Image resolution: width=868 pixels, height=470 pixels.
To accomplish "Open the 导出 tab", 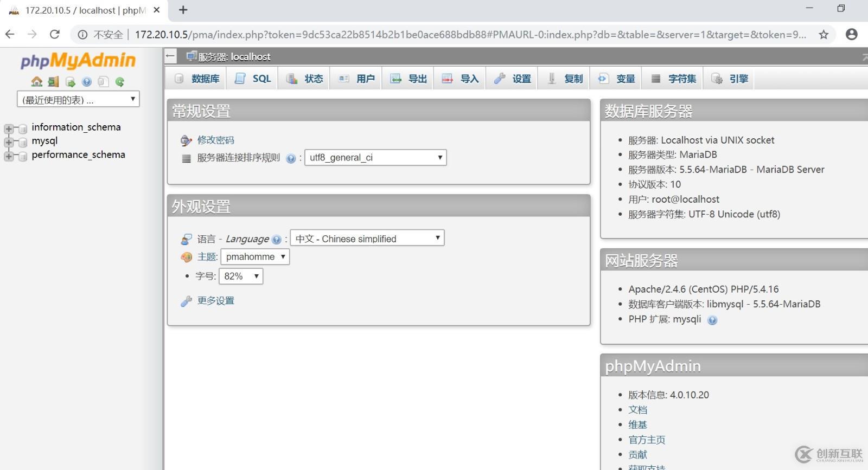I will (409, 79).
